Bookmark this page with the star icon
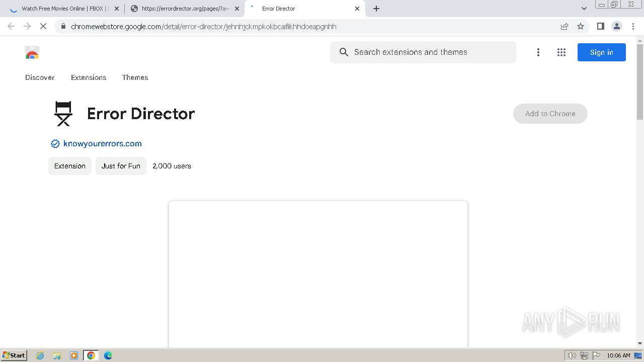644x362 pixels. coord(581,26)
